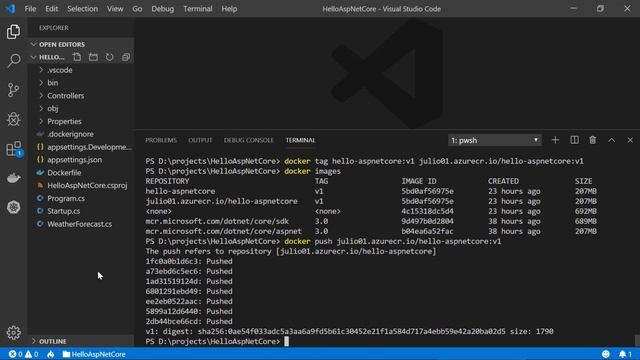Open the Edit menu

point(51,9)
